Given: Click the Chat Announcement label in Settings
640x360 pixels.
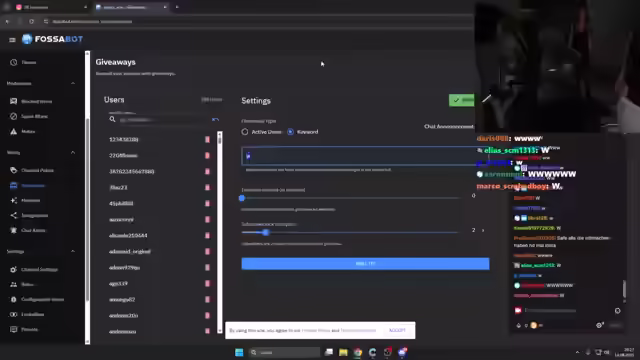Looking at the screenshot, I should [x=449, y=127].
